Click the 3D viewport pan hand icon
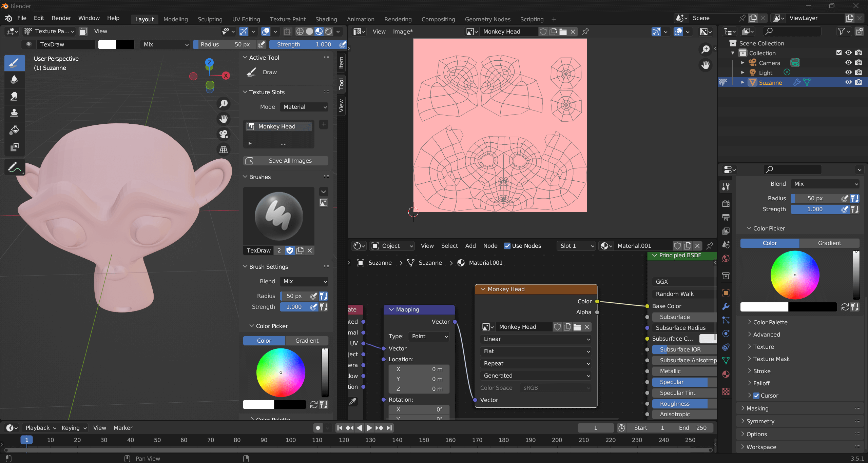The width and height of the screenshot is (868, 463). click(224, 119)
